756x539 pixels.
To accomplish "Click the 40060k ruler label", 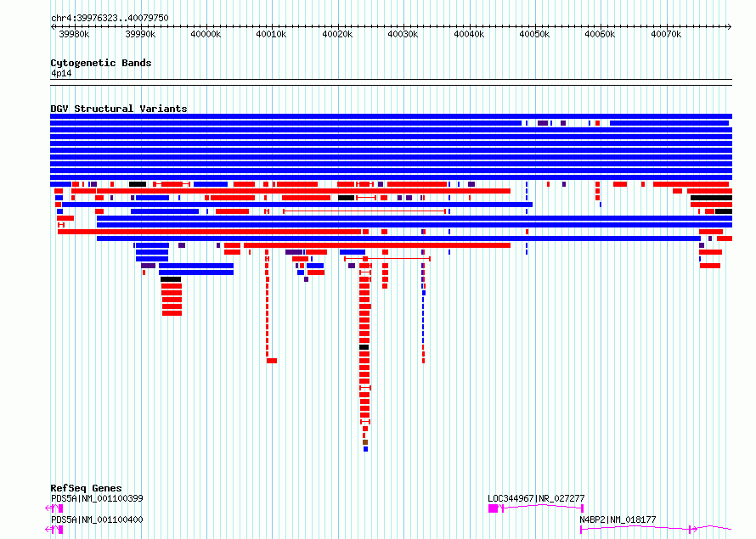I will (x=601, y=35).
